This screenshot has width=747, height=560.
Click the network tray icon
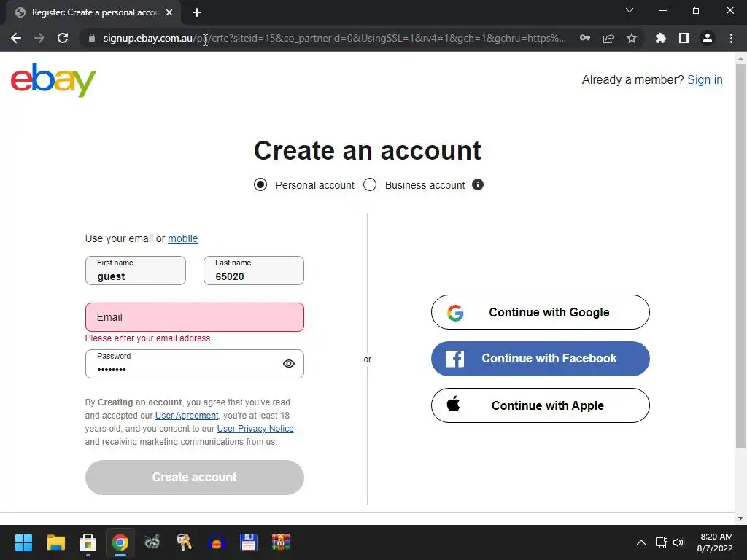[x=661, y=542]
